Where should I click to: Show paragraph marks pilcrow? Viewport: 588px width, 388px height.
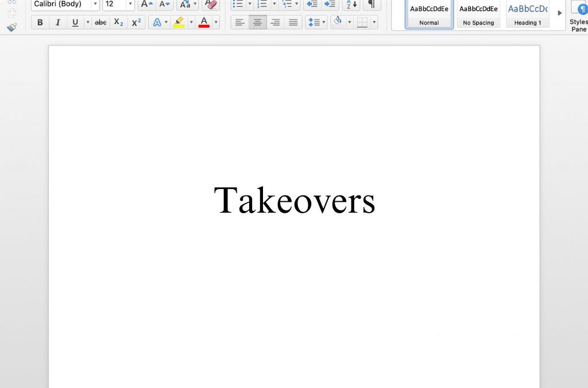pyautogui.click(x=372, y=4)
